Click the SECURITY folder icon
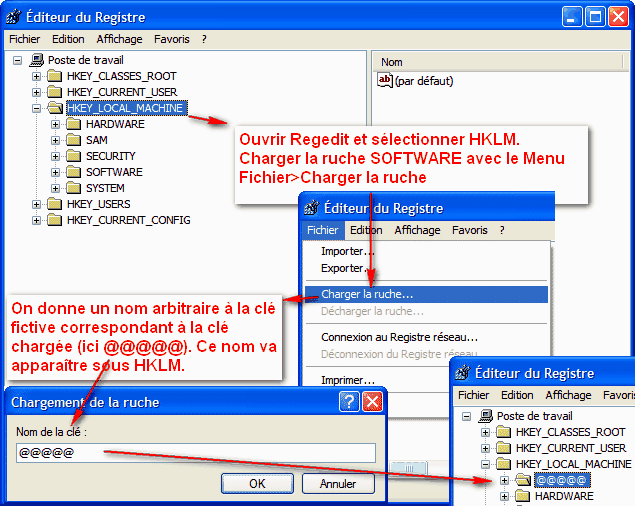 73,156
